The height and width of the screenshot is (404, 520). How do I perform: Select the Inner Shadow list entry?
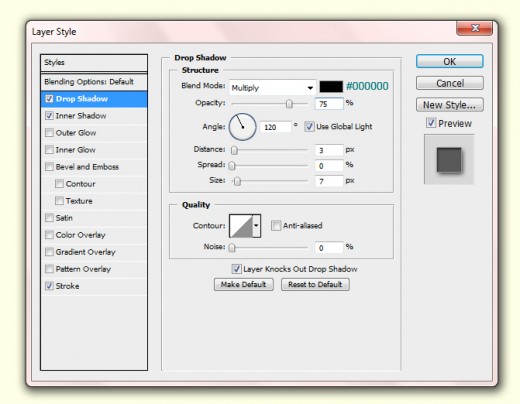94,116
